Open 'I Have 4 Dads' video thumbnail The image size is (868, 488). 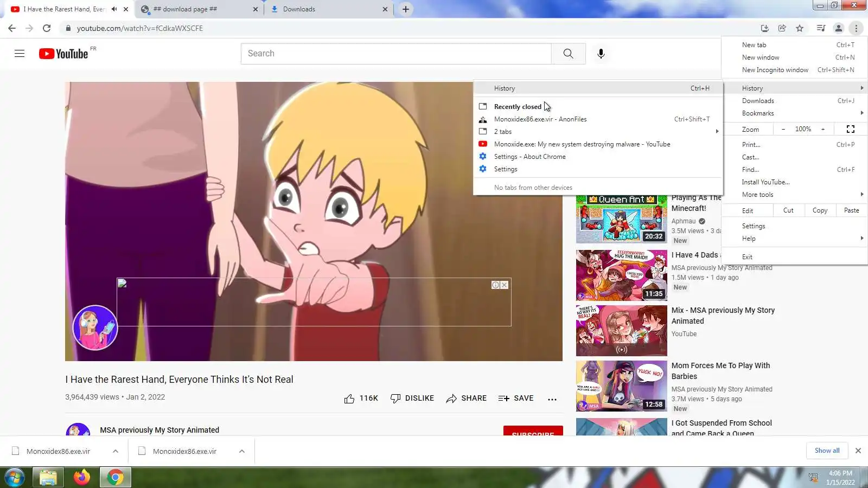(x=622, y=275)
